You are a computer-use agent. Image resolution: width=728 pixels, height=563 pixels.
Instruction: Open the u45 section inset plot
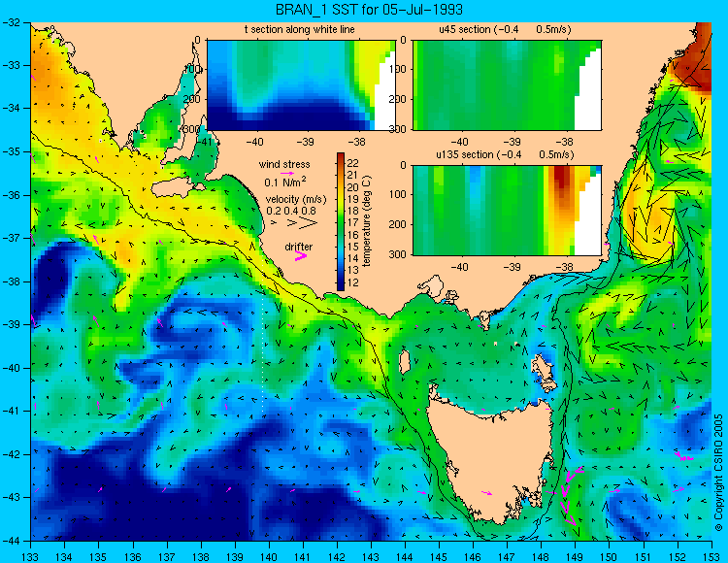click(x=507, y=85)
